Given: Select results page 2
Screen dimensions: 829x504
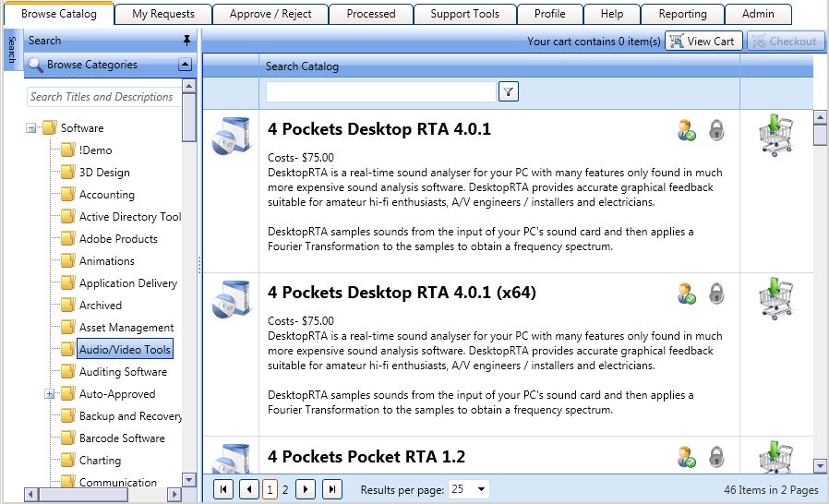Looking at the screenshot, I should coord(285,490).
